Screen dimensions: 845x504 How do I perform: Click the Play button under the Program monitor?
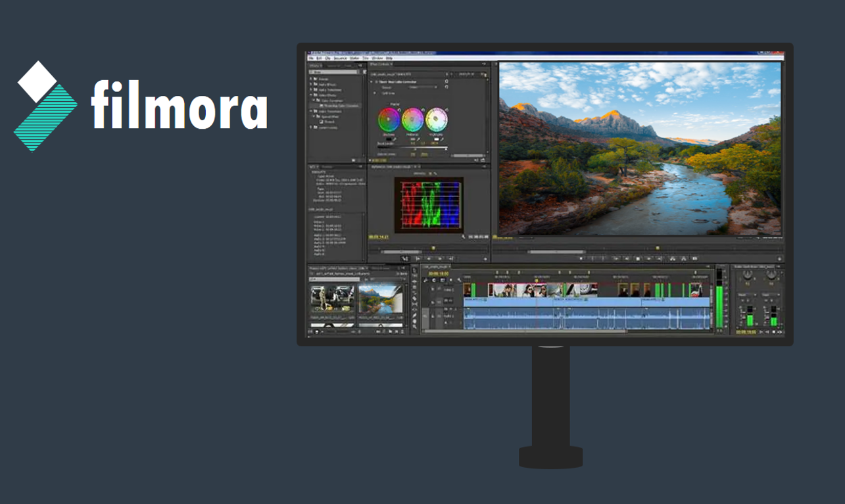point(639,258)
